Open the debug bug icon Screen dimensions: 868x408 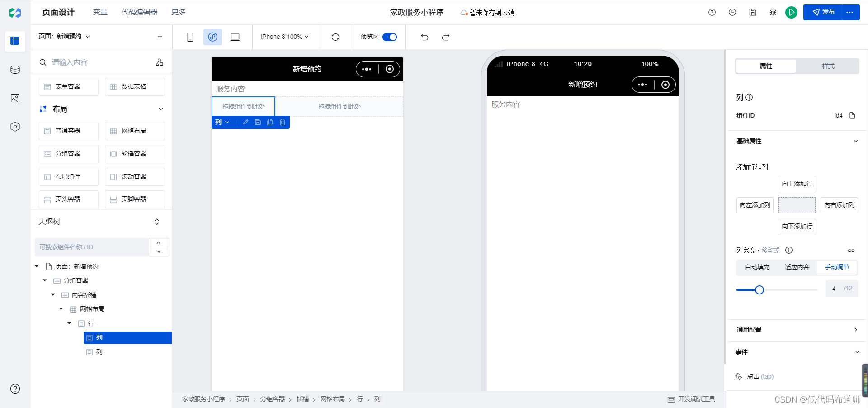(773, 12)
